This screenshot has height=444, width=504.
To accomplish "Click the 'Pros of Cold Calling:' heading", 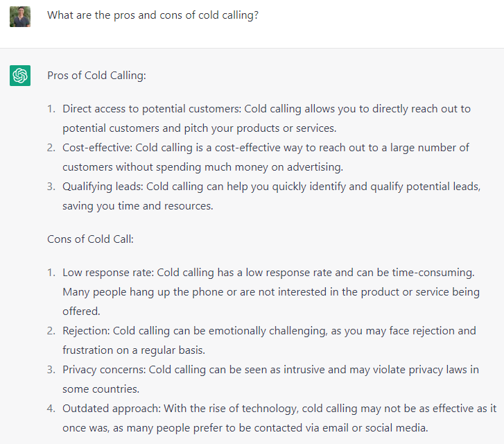I will 96,76.
